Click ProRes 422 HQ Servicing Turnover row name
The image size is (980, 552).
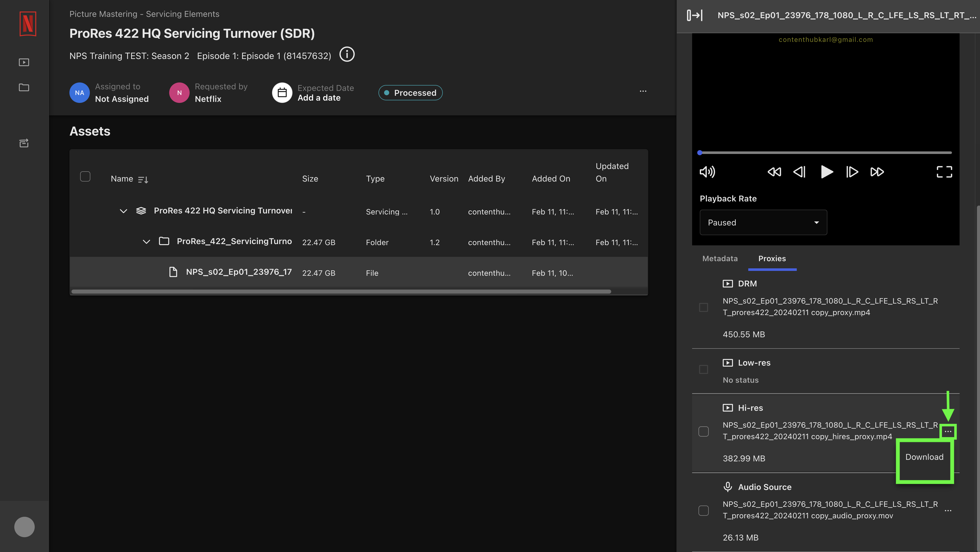(x=223, y=211)
